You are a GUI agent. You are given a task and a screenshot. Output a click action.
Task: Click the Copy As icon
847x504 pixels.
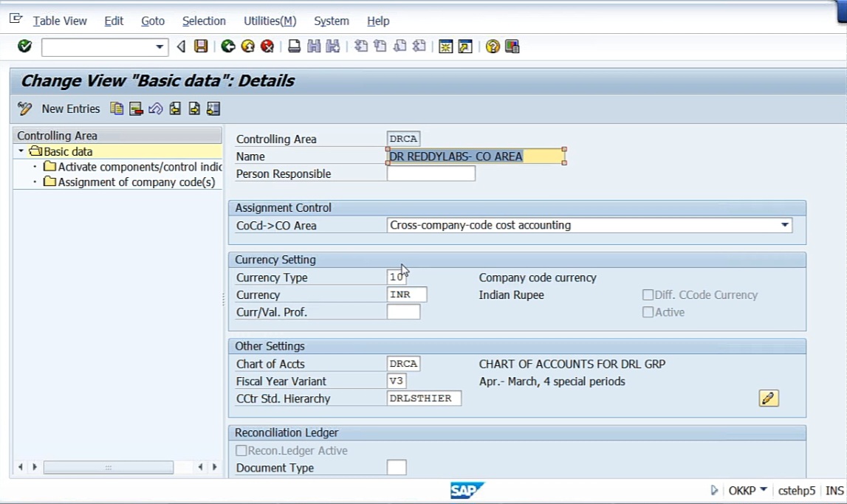pyautogui.click(x=117, y=108)
